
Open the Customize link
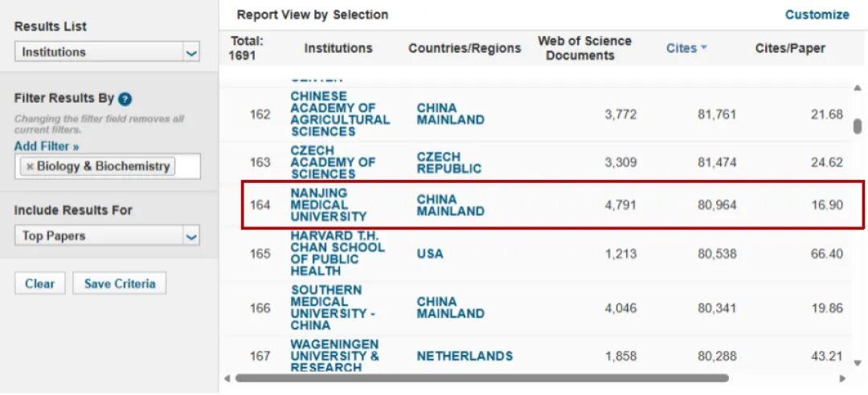(x=817, y=14)
